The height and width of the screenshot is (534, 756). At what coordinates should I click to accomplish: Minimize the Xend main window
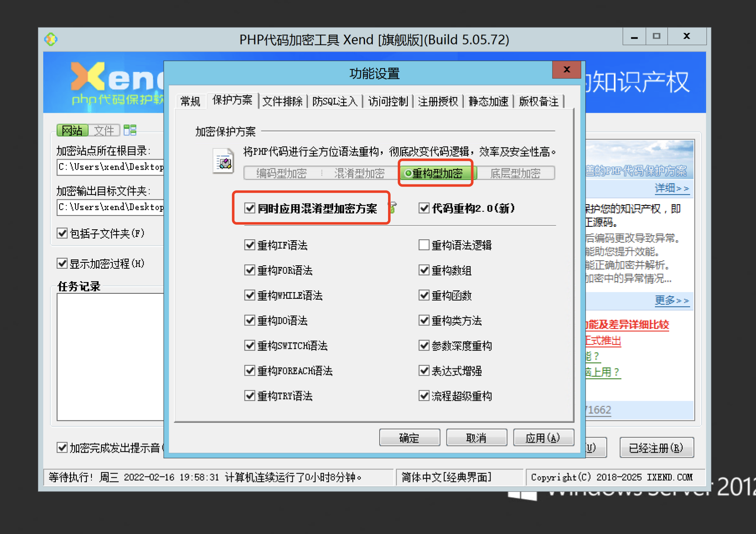(x=634, y=36)
